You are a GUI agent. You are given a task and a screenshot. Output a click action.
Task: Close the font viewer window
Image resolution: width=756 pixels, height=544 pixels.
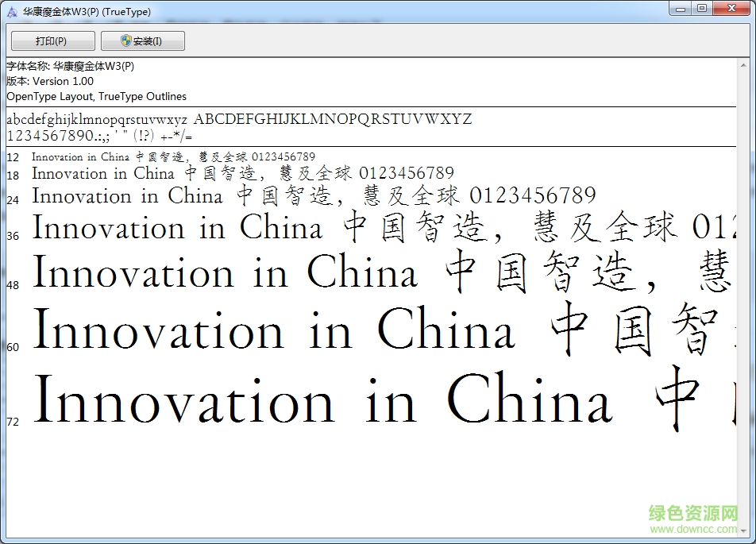[731, 9]
